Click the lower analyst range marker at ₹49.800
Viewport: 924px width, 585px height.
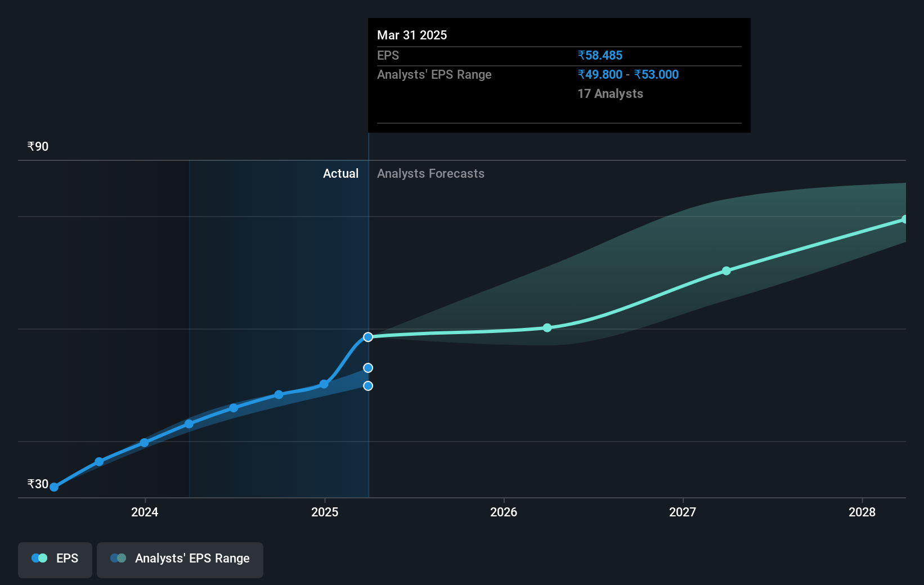click(368, 386)
